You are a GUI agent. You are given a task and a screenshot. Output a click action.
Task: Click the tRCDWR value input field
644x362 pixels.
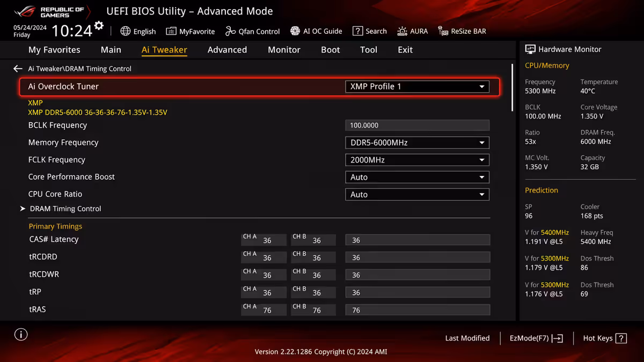click(x=418, y=275)
